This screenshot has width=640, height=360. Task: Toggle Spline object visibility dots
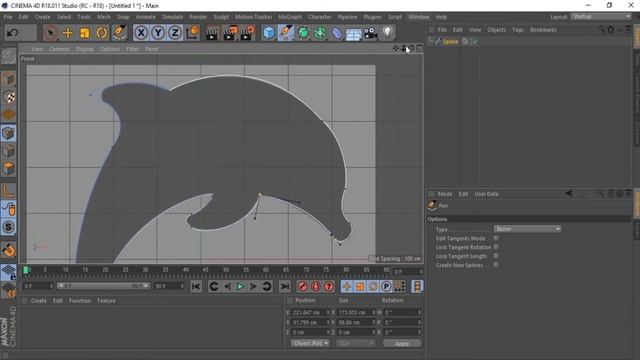[470, 41]
